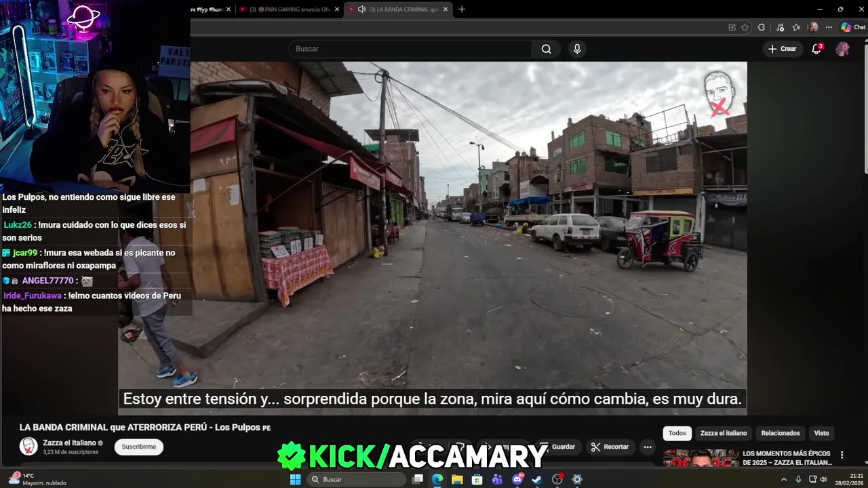Image resolution: width=868 pixels, height=488 pixels.
Task: Add page to favorites star icon
Action: coord(745,28)
